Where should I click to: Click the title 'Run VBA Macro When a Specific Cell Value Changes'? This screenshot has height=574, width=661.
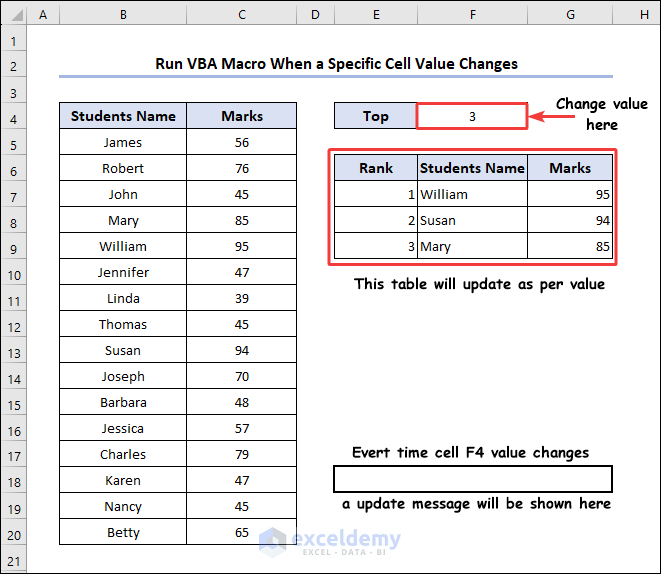pyautogui.click(x=336, y=64)
